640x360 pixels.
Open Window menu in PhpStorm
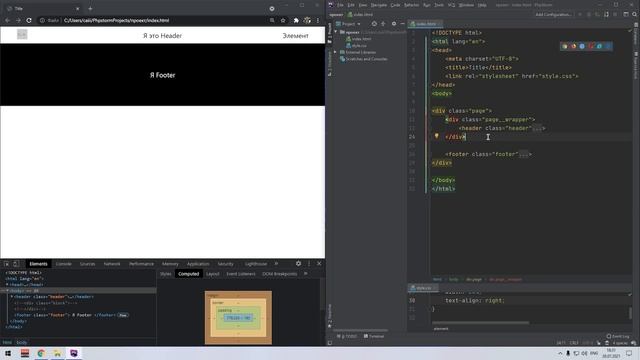466,5
